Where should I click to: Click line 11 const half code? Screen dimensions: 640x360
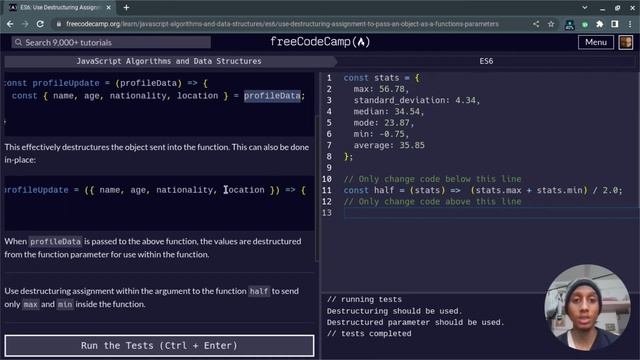[483, 190]
